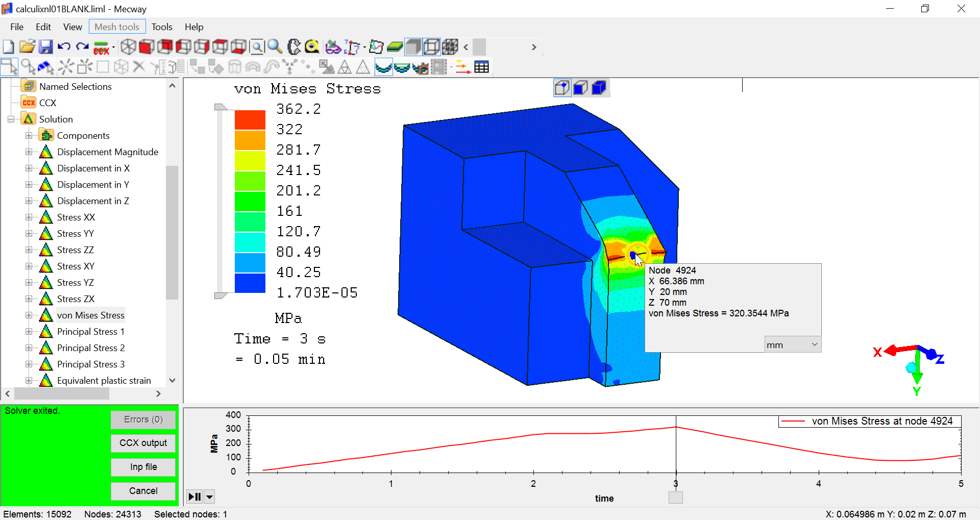Click the tree panel vertical scrollbar
980x520 pixels.
coord(172,233)
